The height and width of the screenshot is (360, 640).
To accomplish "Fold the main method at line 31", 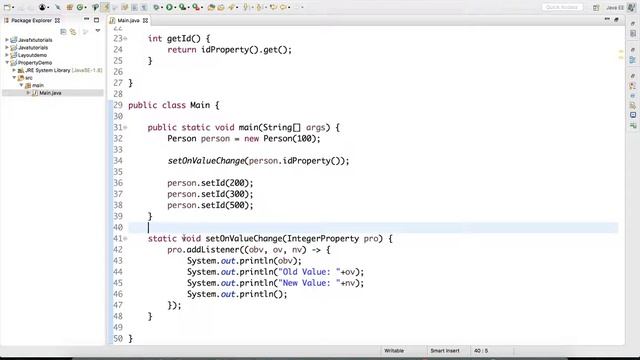I will [125, 127].
